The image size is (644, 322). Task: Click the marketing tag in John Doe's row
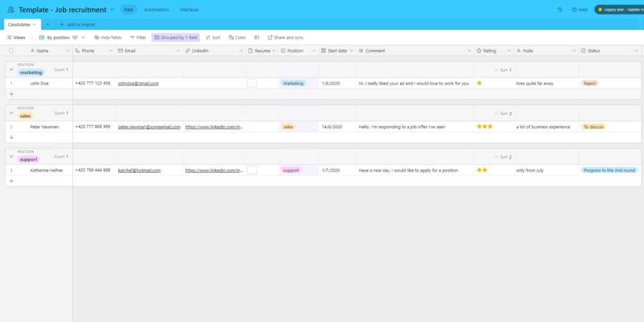point(293,83)
